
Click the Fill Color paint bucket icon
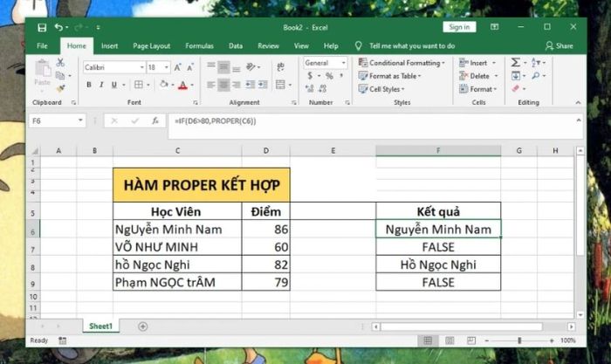click(x=164, y=85)
